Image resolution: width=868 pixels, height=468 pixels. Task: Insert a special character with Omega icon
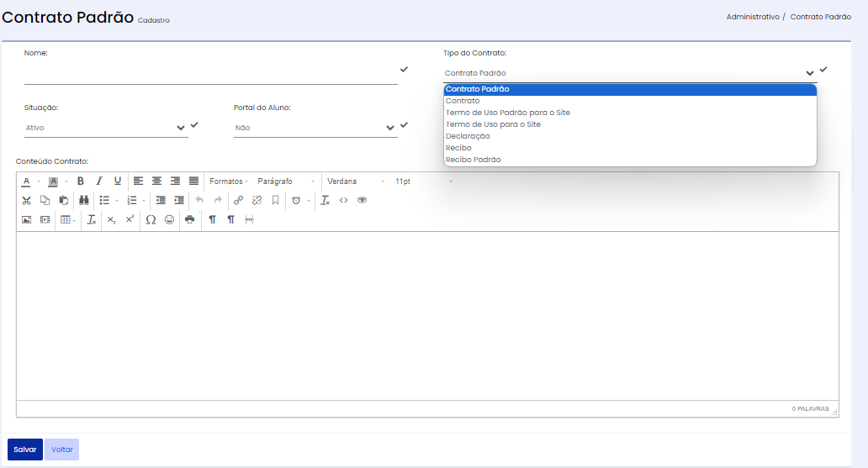(151, 219)
